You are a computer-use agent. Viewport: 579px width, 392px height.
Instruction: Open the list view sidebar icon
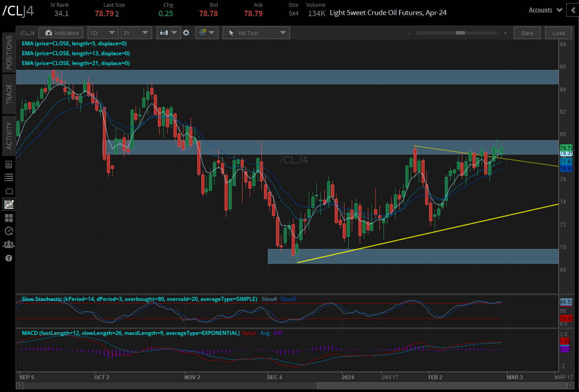tap(9, 178)
